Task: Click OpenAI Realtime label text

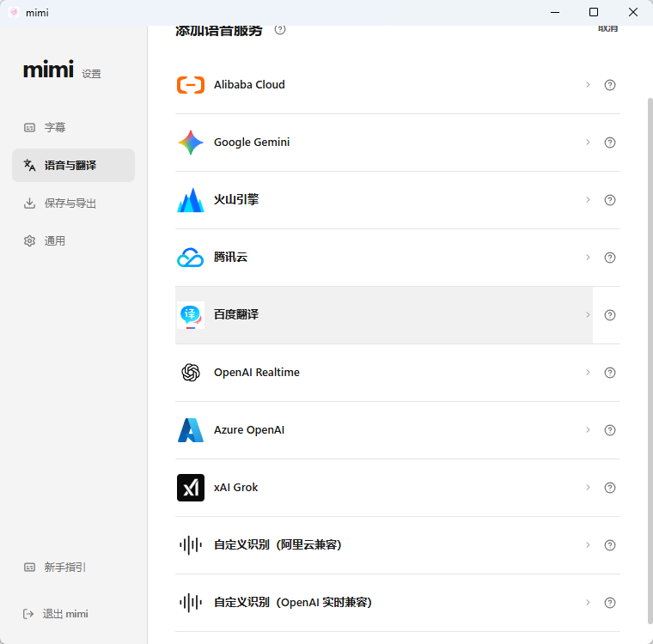Action: [257, 373]
